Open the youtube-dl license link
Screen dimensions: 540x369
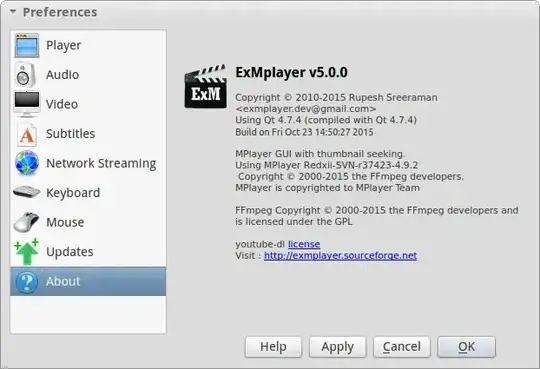click(x=304, y=244)
